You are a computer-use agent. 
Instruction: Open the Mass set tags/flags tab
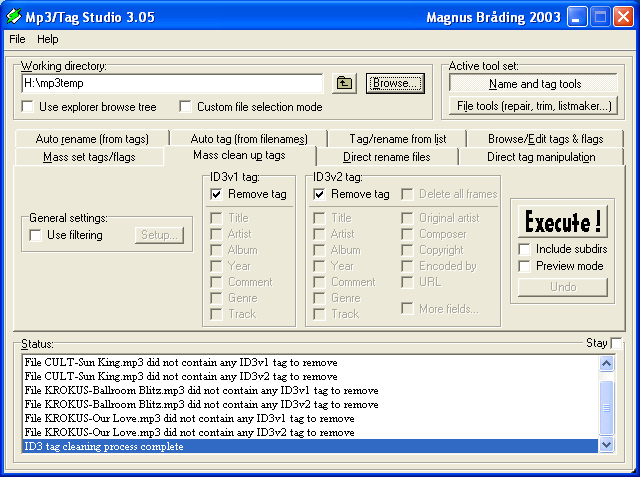pyautogui.click(x=89, y=157)
